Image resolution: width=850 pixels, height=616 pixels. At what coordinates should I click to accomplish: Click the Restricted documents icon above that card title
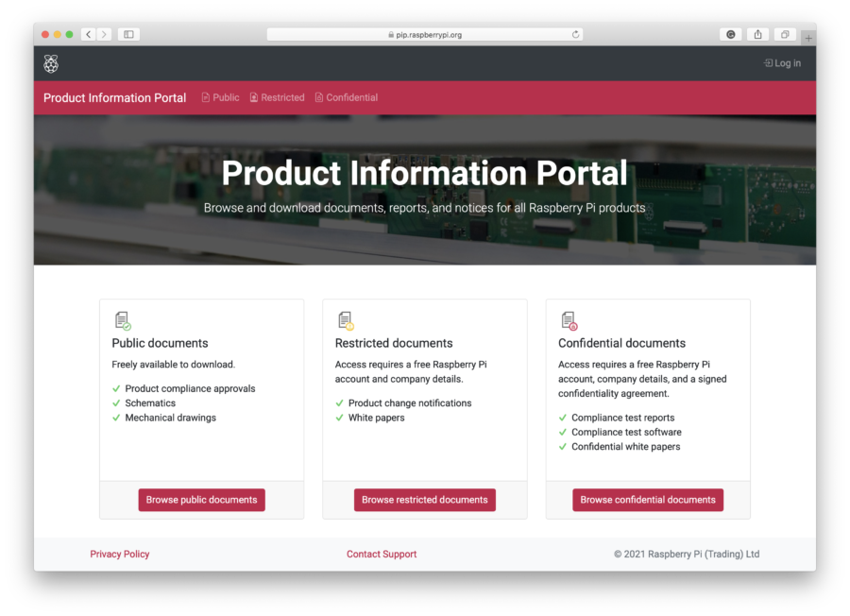click(x=345, y=320)
